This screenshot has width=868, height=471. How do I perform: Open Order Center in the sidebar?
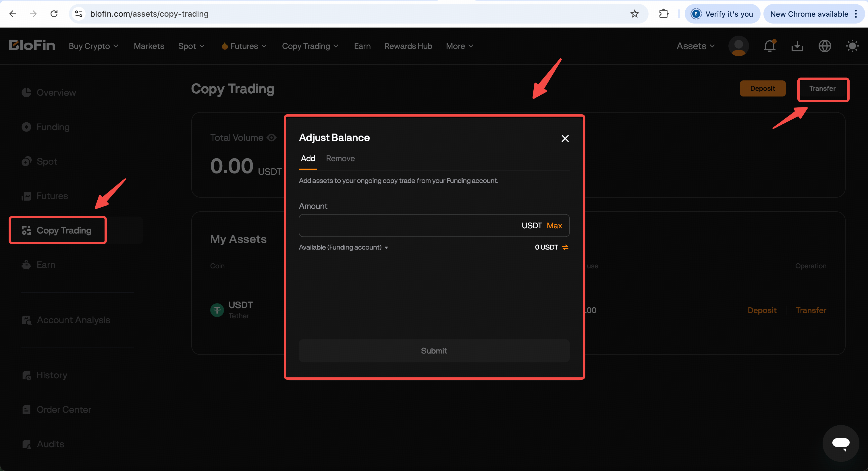56,410
